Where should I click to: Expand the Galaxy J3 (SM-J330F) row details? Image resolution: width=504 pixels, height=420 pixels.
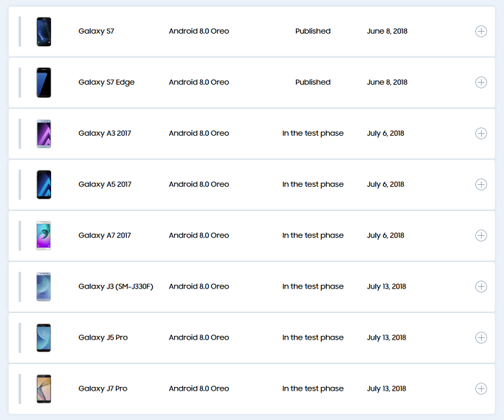[481, 286]
